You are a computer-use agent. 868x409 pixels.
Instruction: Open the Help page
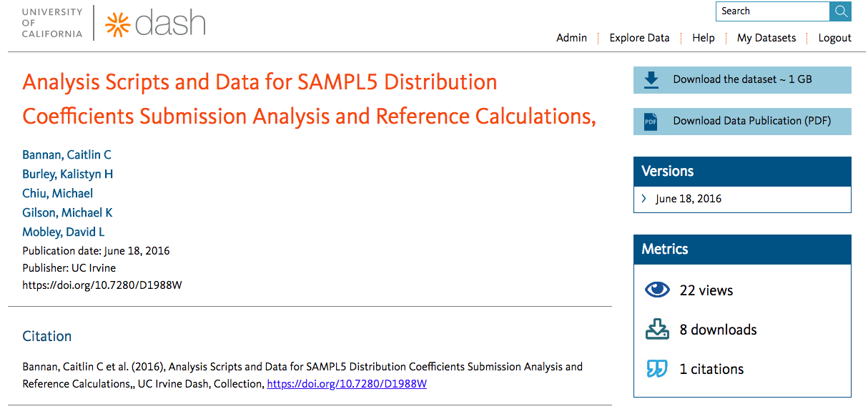tap(703, 38)
